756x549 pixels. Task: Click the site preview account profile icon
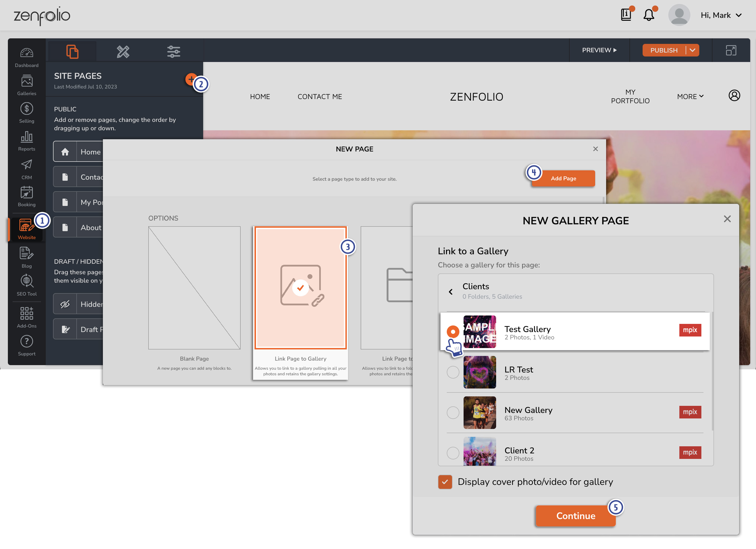click(x=734, y=95)
